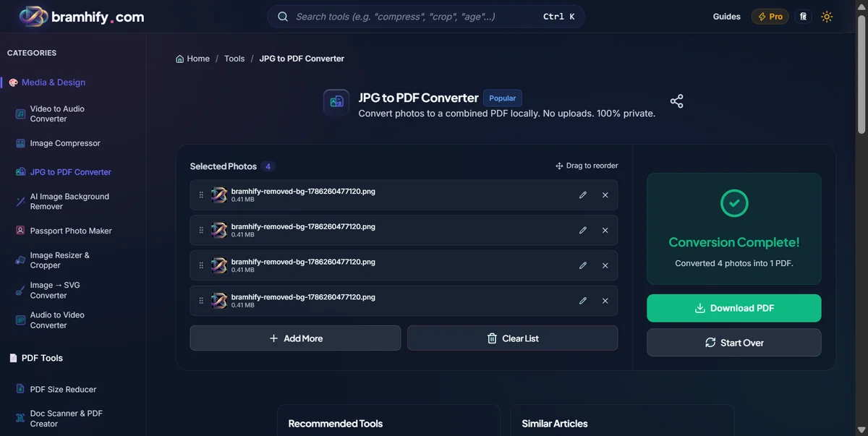Click the Conversion Complete checkmark icon
The width and height of the screenshot is (868, 436).
tap(734, 203)
